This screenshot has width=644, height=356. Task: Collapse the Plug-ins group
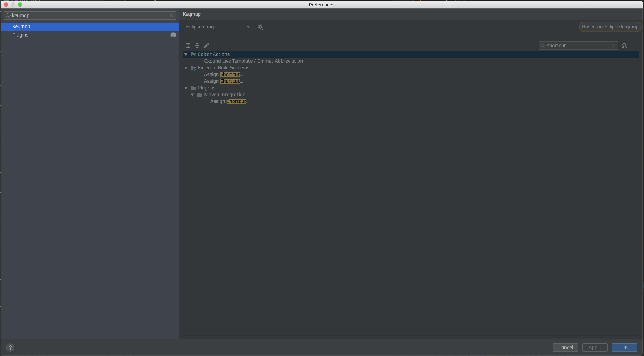(x=186, y=88)
